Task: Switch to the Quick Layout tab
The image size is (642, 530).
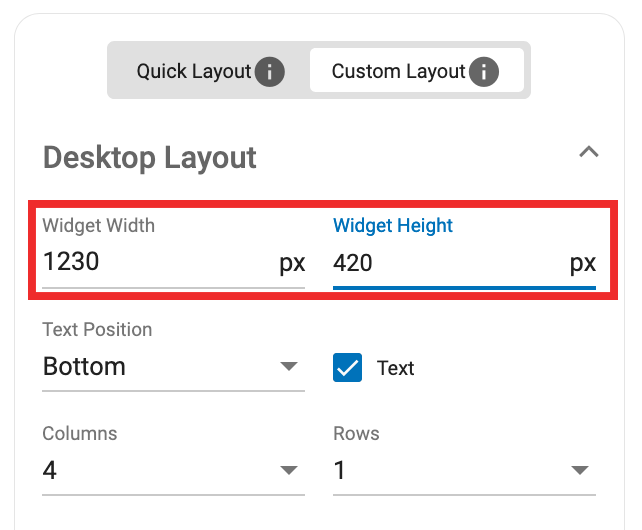Action: (x=194, y=72)
